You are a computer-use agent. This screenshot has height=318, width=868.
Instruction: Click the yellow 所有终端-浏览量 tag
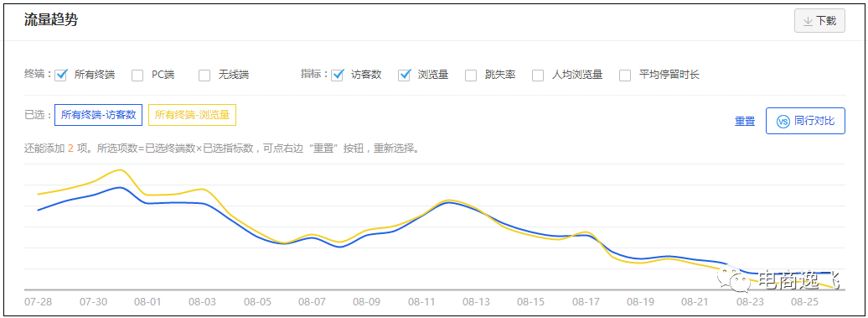pyautogui.click(x=193, y=115)
